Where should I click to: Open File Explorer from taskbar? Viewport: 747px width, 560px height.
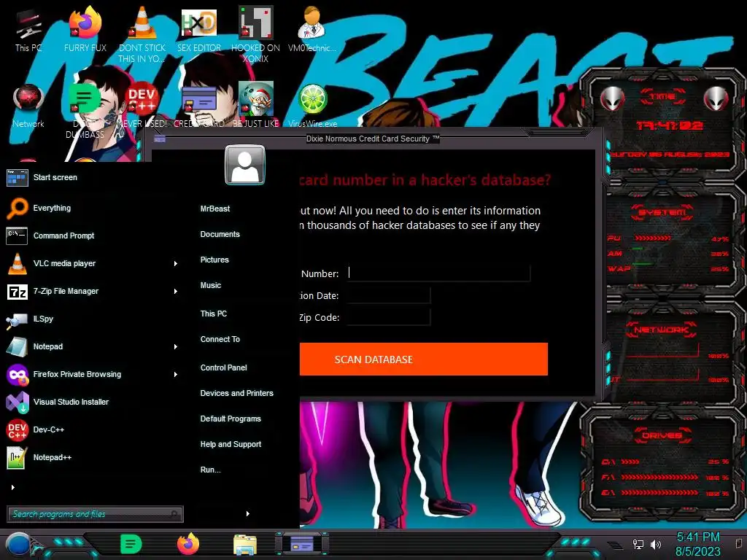coord(245,544)
